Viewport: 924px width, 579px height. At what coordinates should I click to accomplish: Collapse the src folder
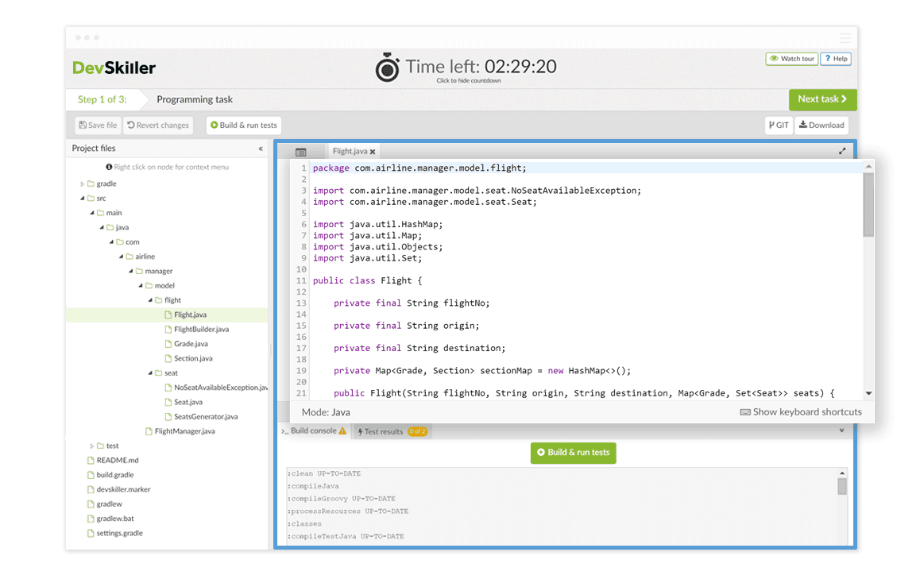pos(82,199)
